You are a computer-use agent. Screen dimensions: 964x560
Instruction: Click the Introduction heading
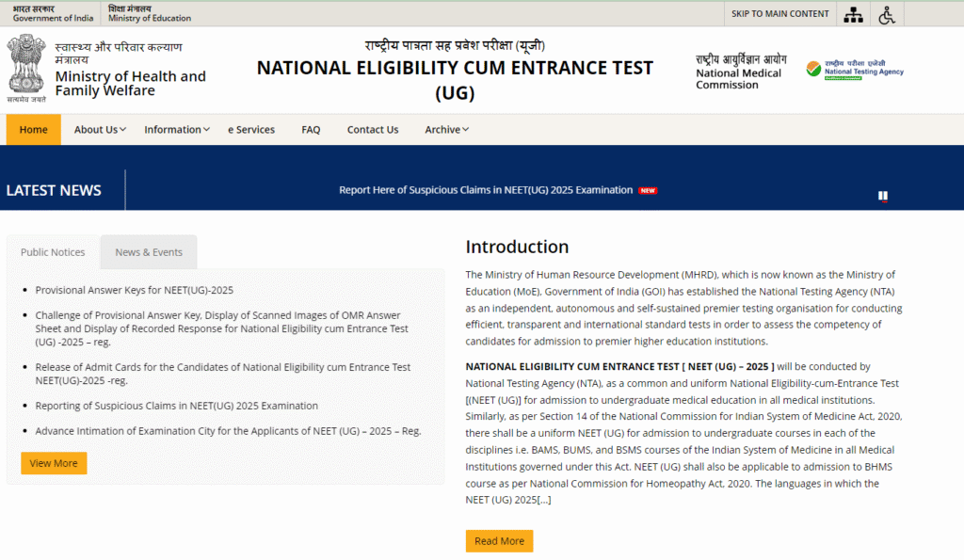[517, 247]
